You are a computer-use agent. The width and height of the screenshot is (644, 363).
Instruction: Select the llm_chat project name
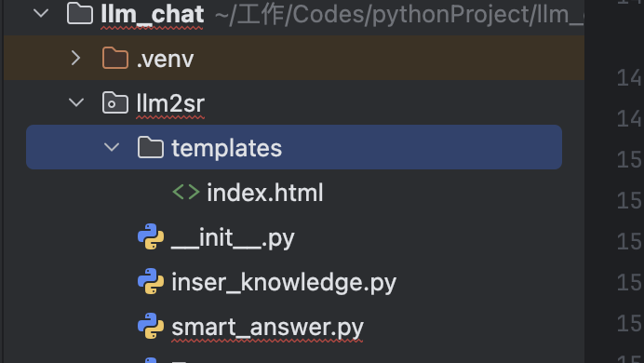[x=153, y=14]
